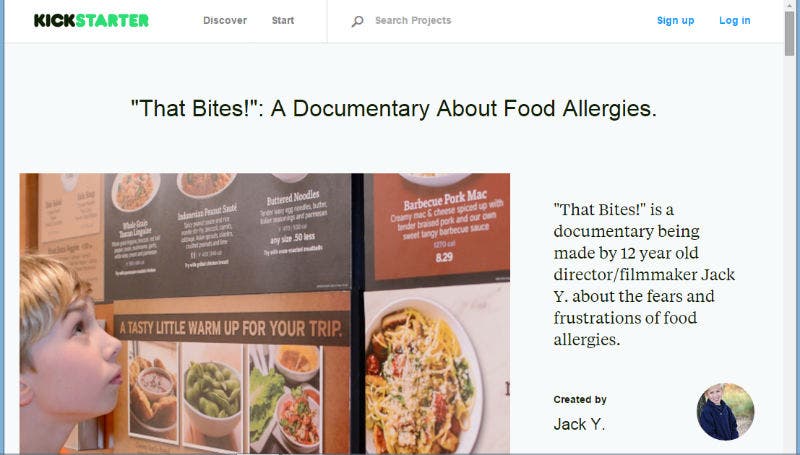Click the Buttered Noodles menu item in image
The width and height of the screenshot is (800, 455).
coord(293,223)
